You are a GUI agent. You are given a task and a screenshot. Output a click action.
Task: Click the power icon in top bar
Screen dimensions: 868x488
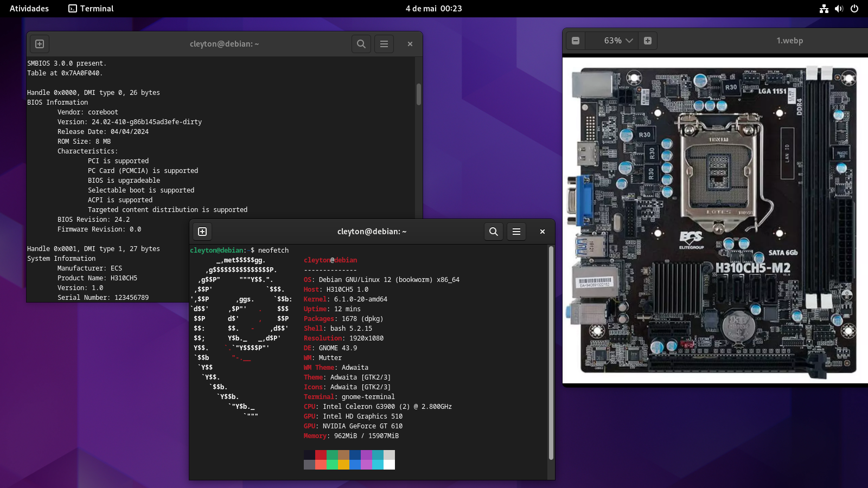tap(854, 9)
